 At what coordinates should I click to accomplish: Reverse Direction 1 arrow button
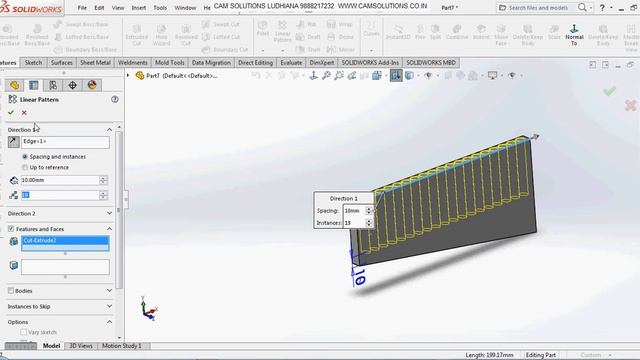pos(13,142)
